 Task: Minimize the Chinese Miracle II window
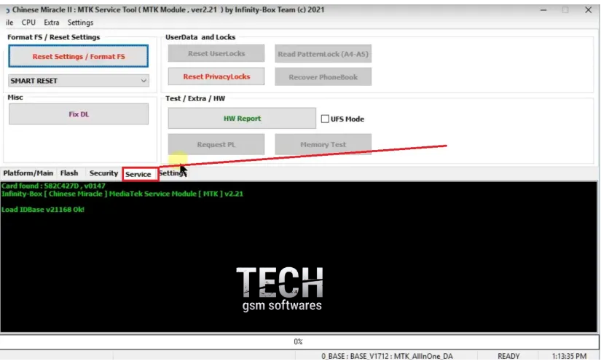[543, 10]
